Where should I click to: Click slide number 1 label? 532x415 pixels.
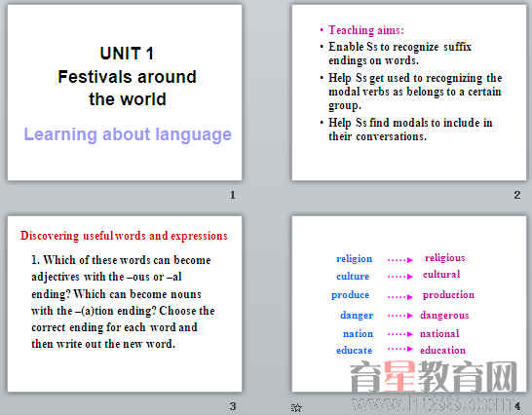point(233,195)
